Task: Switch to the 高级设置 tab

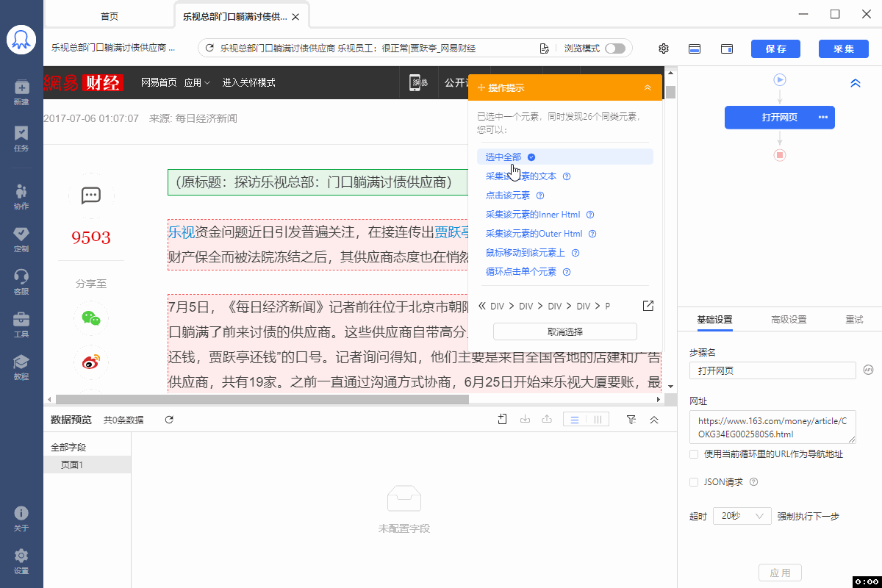Action: click(x=789, y=320)
